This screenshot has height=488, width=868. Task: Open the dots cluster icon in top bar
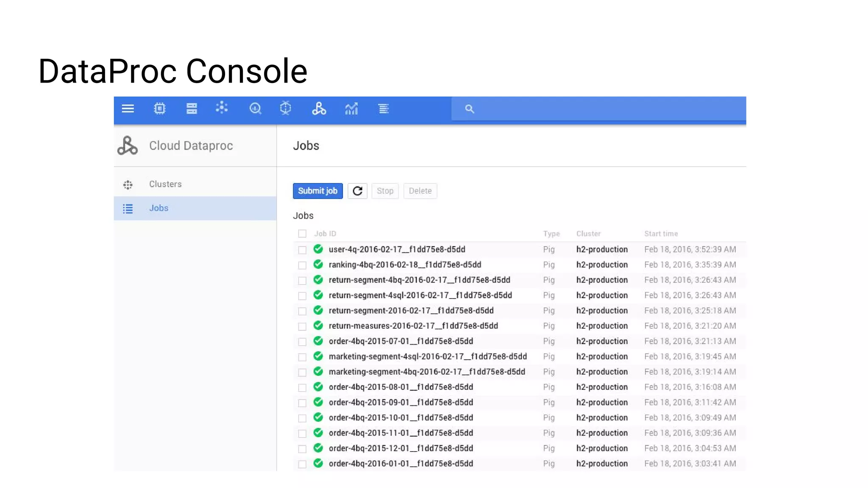click(x=222, y=108)
